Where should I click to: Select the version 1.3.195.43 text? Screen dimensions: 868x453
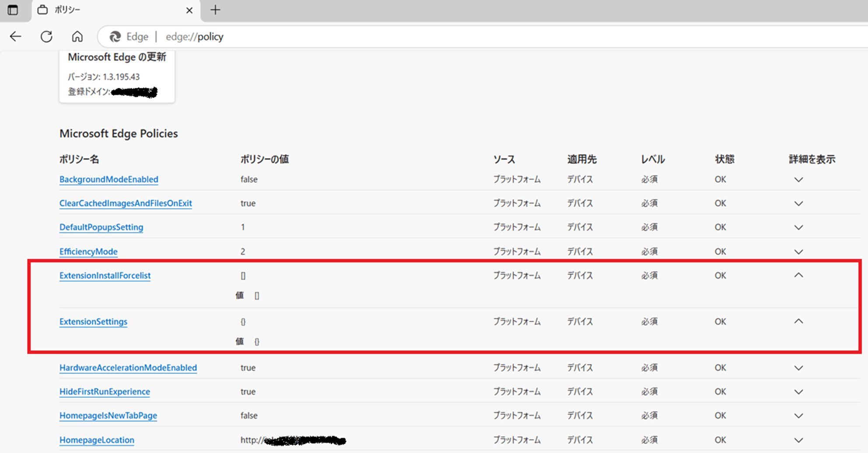coord(121,77)
